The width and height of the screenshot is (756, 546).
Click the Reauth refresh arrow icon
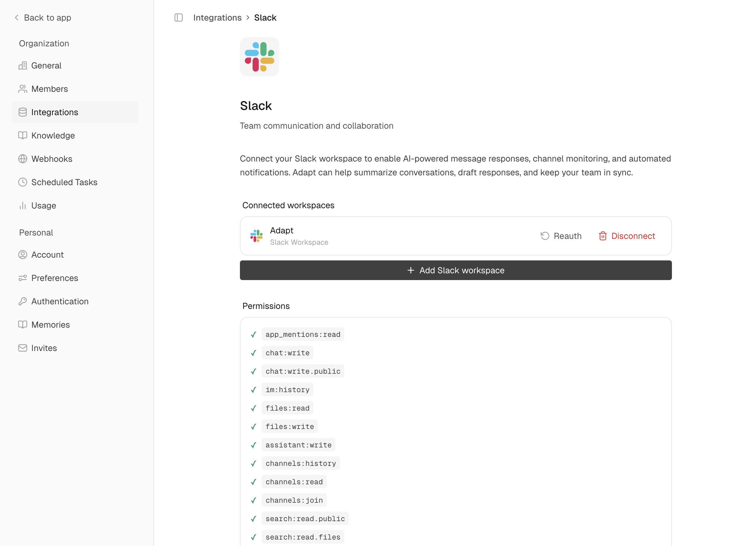click(x=545, y=236)
